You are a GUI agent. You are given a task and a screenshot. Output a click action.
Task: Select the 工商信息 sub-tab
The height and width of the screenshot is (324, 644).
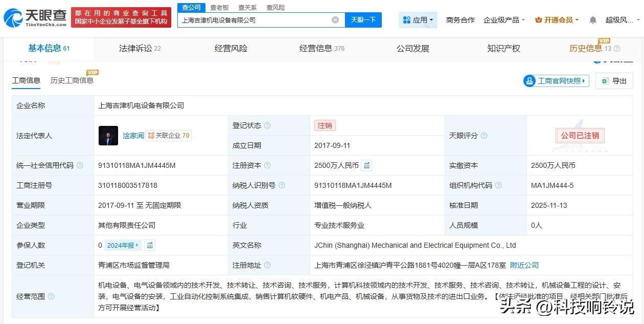pos(26,80)
